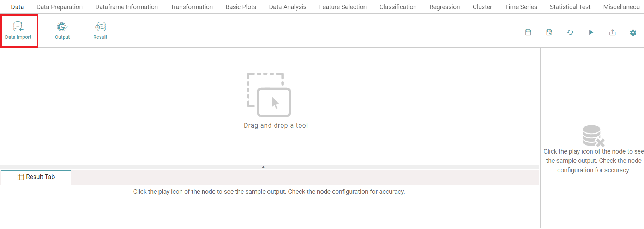The image size is (644, 229).
Task: Run the workflow with the play icon
Action: (x=591, y=32)
